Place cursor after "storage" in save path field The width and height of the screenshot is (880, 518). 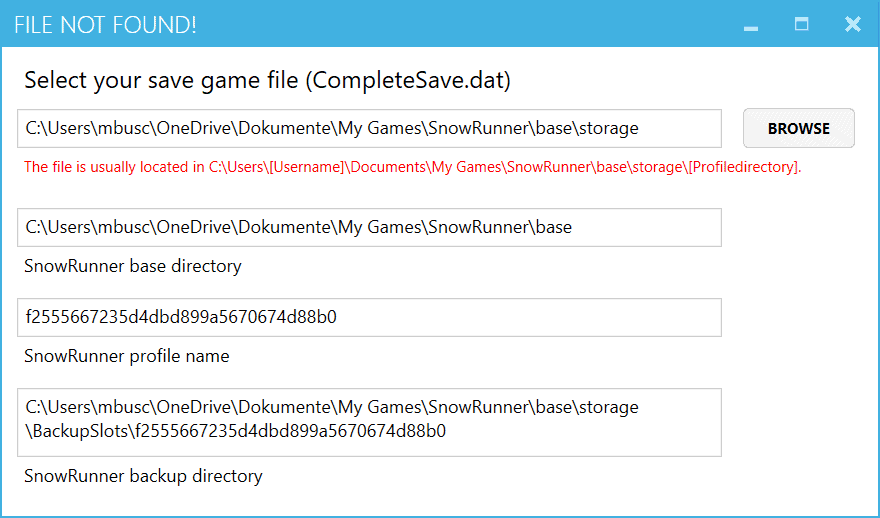640,128
